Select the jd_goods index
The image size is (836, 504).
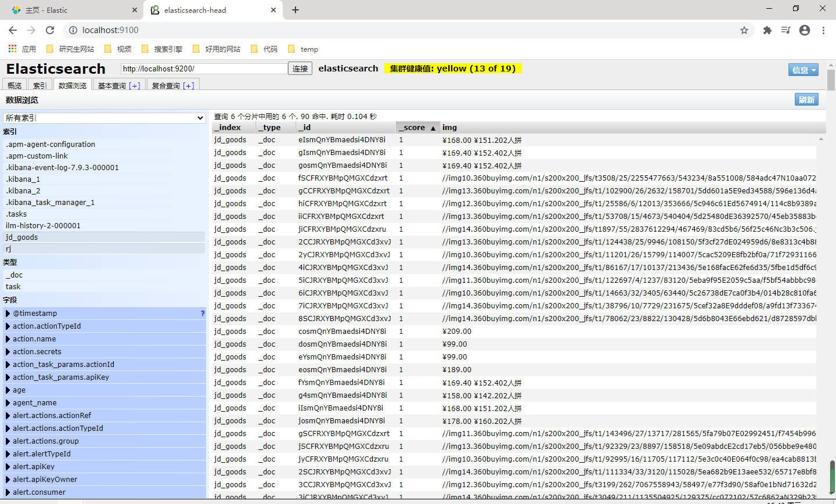tap(105, 237)
